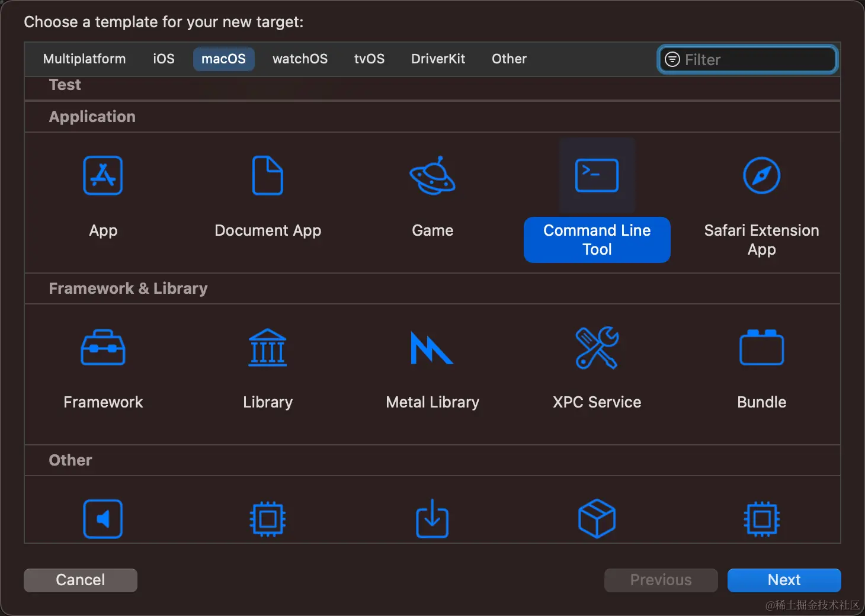Image resolution: width=865 pixels, height=616 pixels.
Task: Select the macOS platform tab
Action: coord(223,59)
